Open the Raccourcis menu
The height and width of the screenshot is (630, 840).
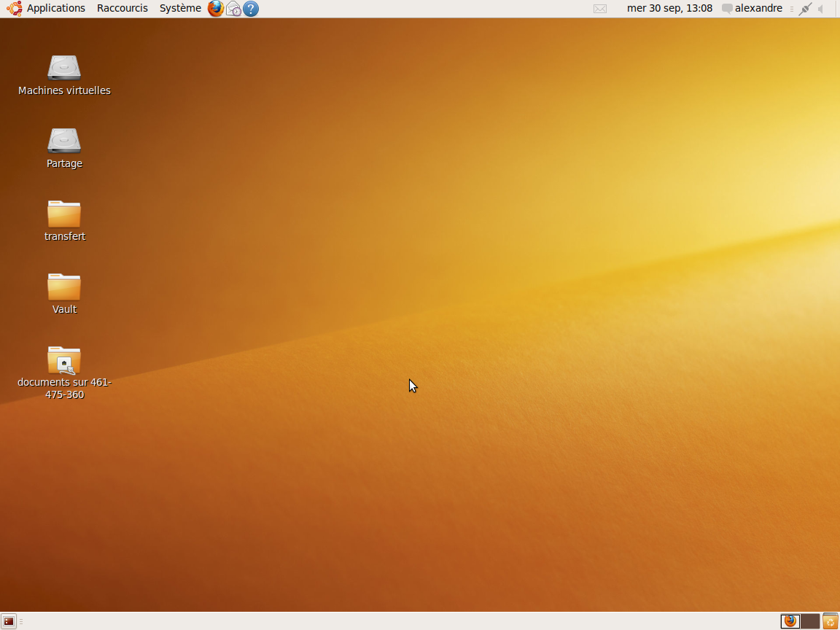122,9
